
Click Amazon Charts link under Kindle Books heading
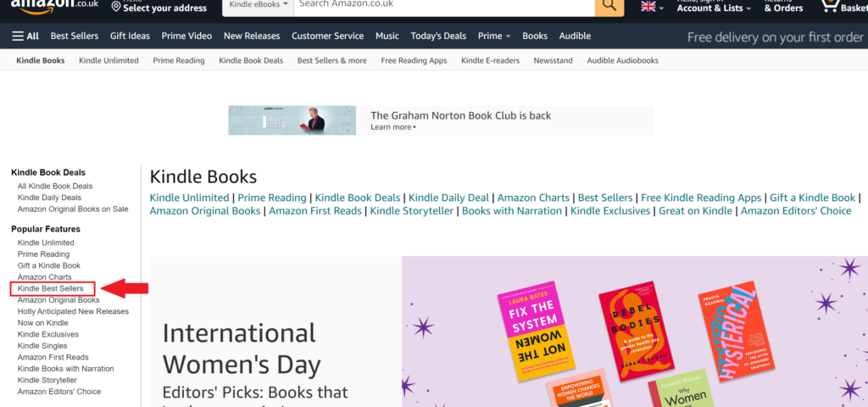(x=533, y=198)
